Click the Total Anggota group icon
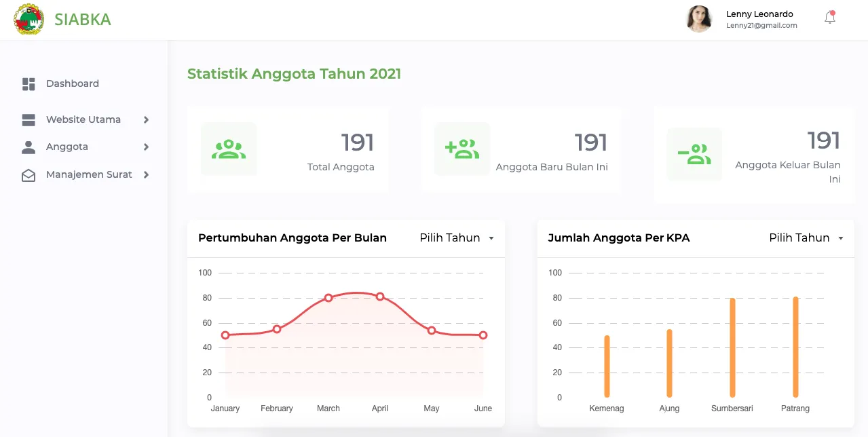Screen dimensions: 868x437 tap(229, 149)
